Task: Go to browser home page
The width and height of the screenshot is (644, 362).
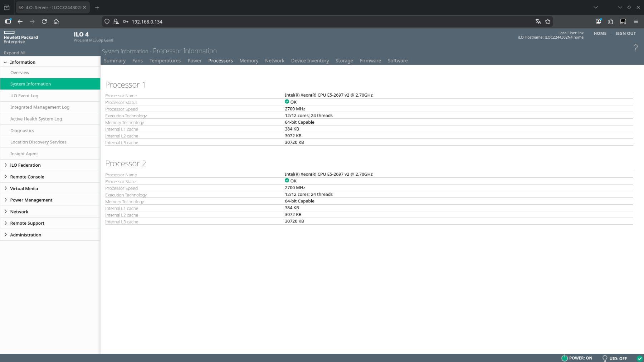Action: [56, 21]
